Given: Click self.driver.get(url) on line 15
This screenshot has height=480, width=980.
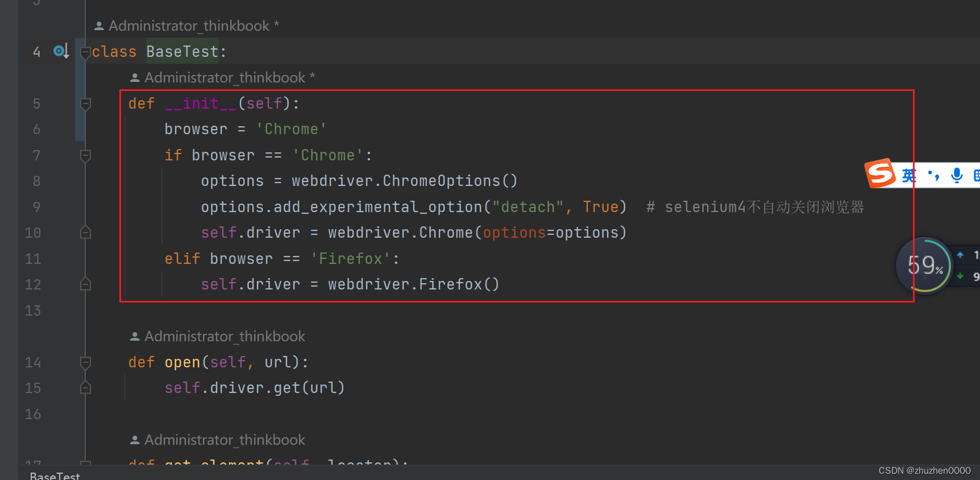Looking at the screenshot, I should pyautogui.click(x=255, y=388).
